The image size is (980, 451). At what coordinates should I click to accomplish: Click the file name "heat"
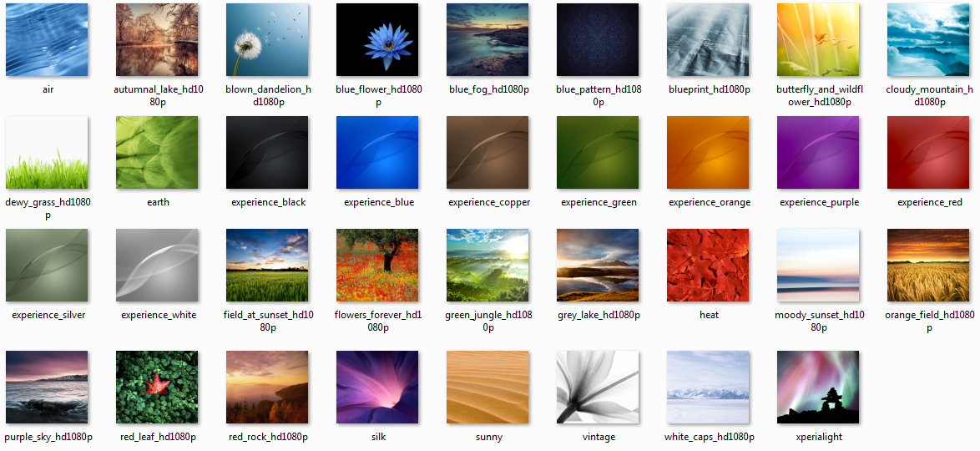point(709,315)
